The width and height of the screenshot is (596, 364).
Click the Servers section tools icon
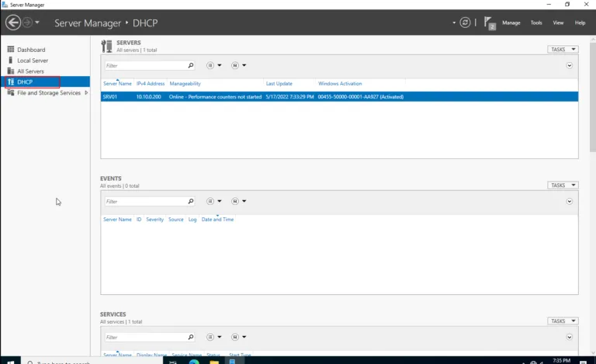[x=107, y=46]
